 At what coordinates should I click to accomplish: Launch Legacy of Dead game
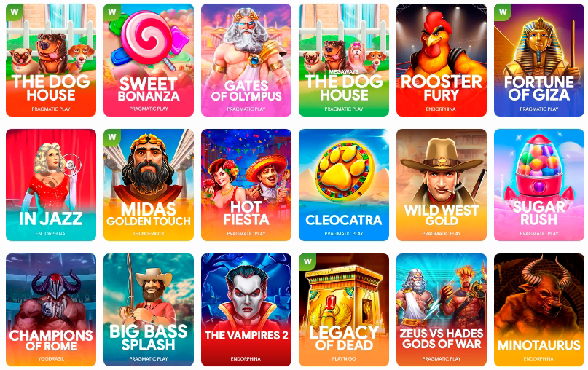tap(344, 310)
